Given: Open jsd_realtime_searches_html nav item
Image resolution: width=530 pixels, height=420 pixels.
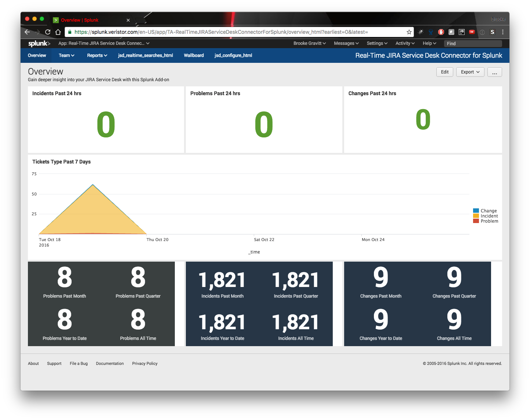Looking at the screenshot, I should pyautogui.click(x=145, y=55).
